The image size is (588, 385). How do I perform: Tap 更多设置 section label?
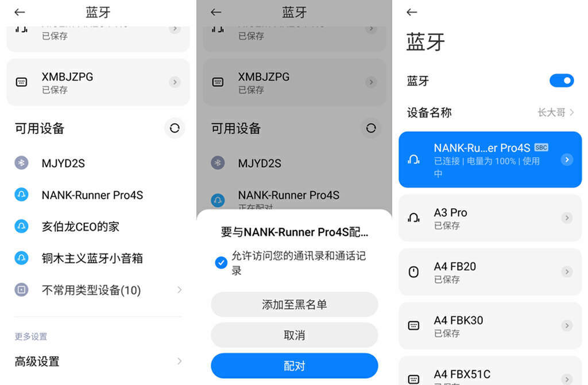pos(31,336)
